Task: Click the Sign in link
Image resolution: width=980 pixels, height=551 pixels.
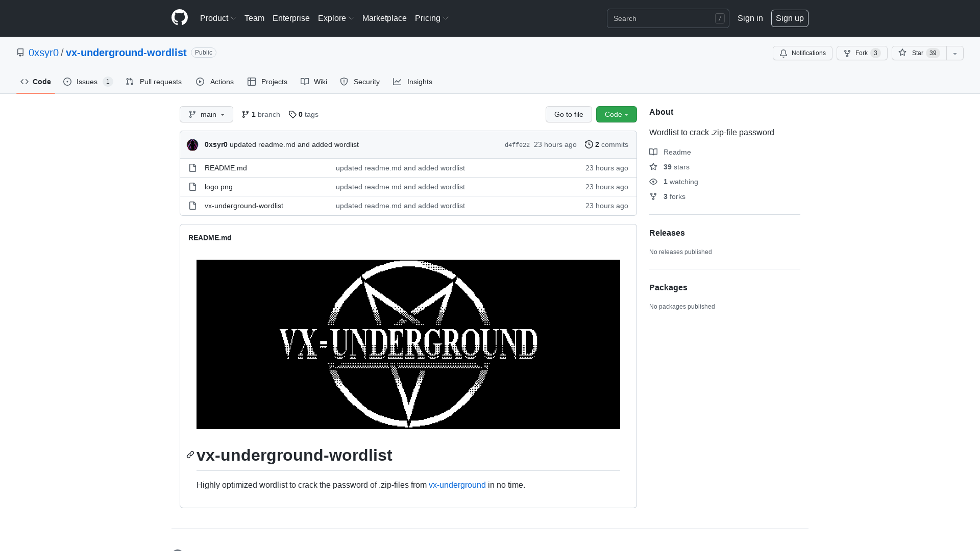Action: pos(750,18)
